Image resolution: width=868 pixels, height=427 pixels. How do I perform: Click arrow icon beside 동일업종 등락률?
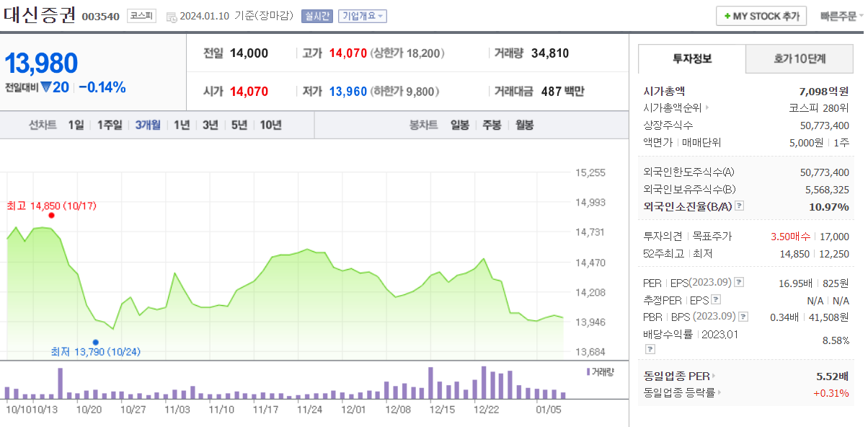[719, 393]
